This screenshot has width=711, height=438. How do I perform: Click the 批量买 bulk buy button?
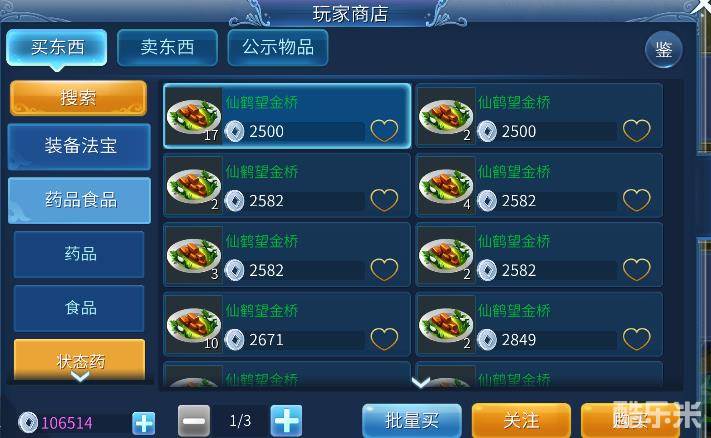(412, 421)
